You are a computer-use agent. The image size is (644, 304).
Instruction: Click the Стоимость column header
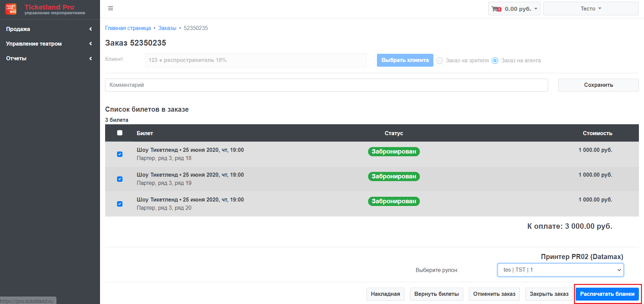point(597,133)
